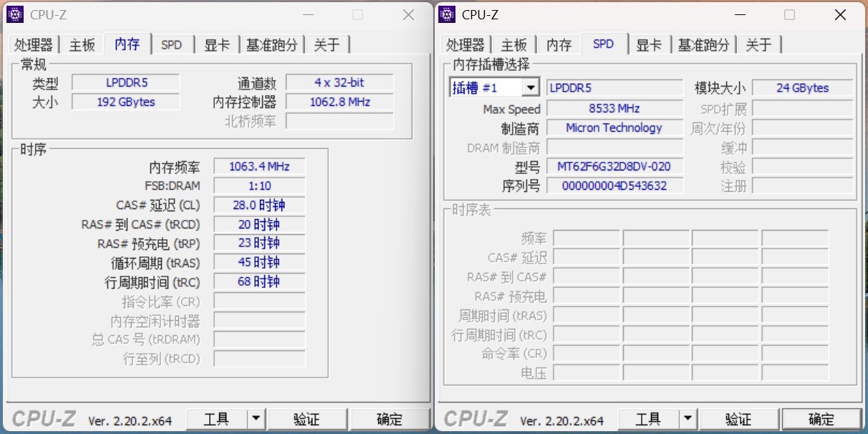Select the 内存 tab in the window showing SPD
The width and height of the screenshot is (868, 434).
click(559, 45)
